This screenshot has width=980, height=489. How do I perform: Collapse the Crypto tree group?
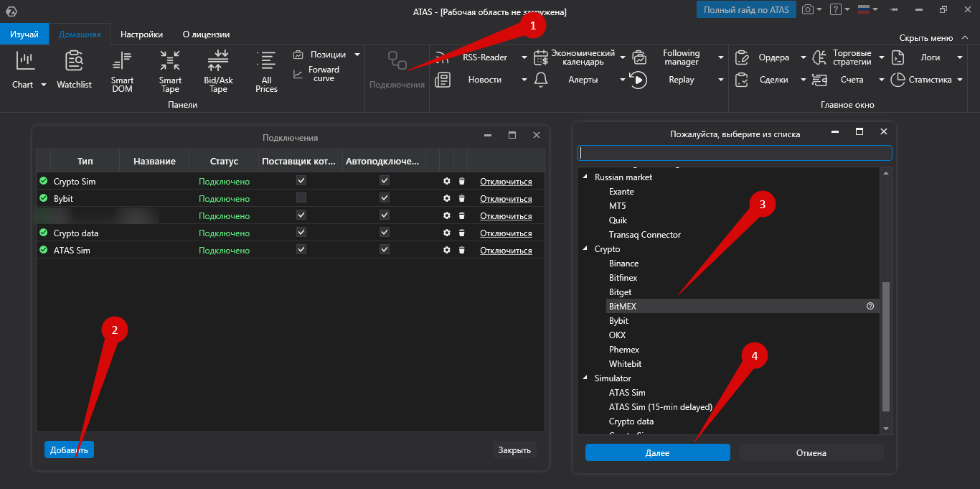click(x=585, y=248)
